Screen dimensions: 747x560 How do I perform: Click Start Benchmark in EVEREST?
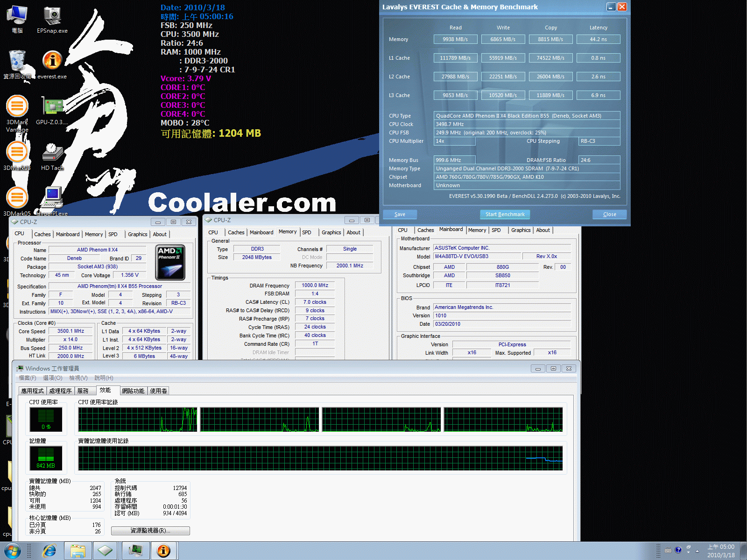point(505,214)
